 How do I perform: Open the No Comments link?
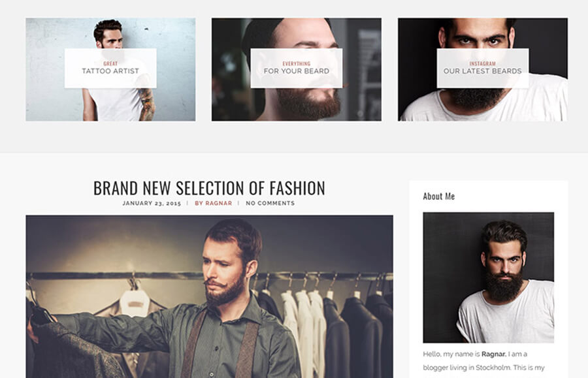270,203
